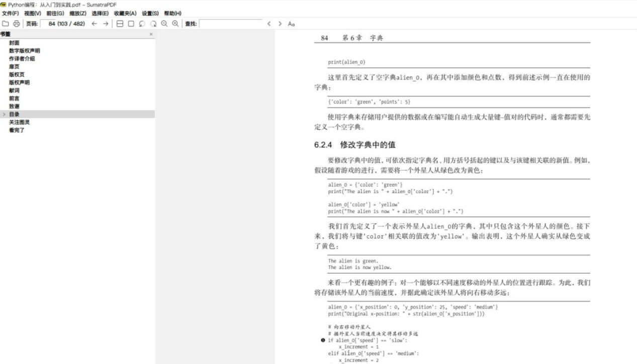
Task: Go back with the left arrow icon
Action: pyautogui.click(x=94, y=23)
